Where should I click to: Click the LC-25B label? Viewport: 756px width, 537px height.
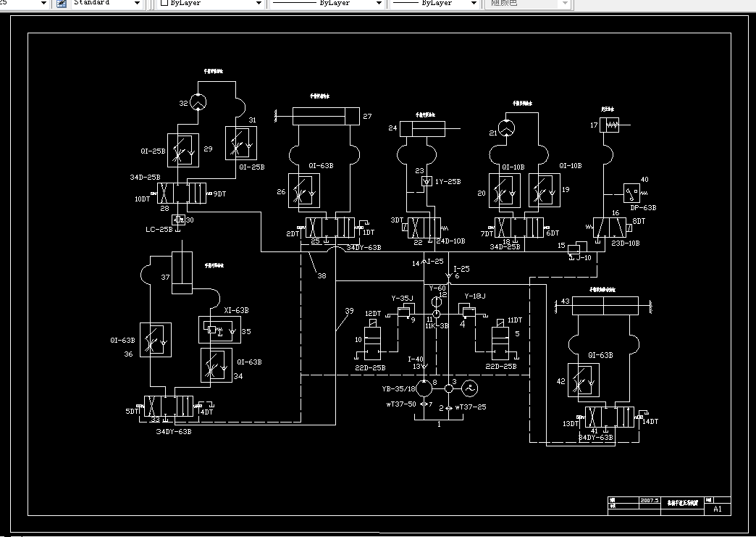tap(159, 230)
